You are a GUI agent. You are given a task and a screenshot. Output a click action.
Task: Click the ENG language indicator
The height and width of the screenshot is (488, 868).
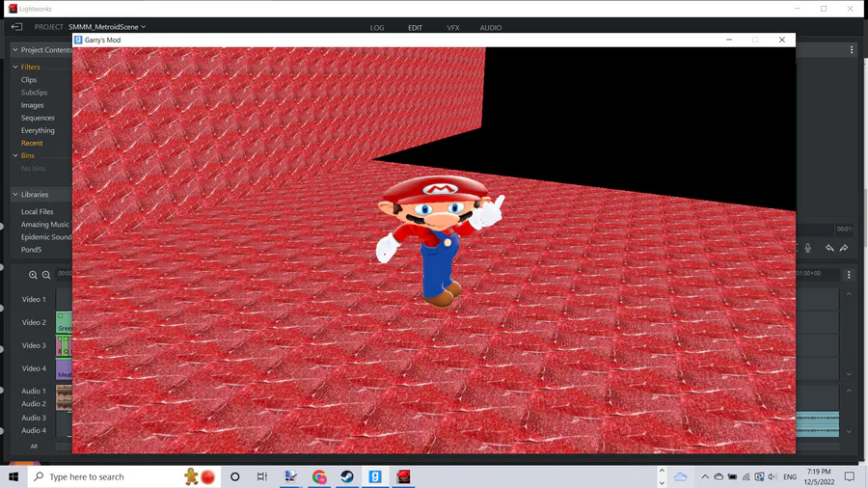[x=790, y=477]
